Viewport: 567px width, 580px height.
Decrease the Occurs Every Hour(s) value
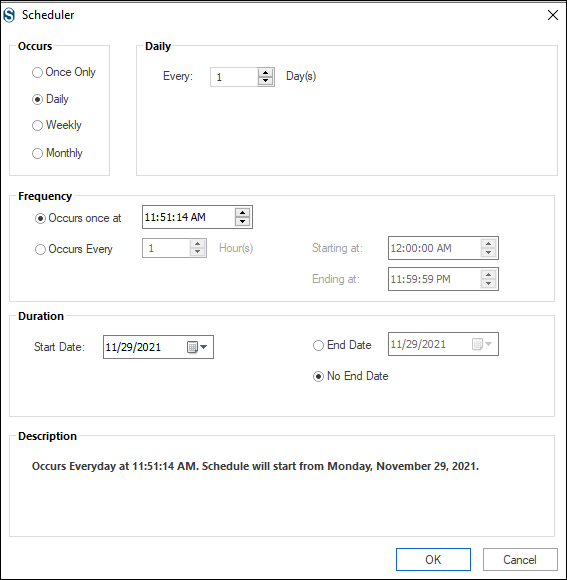pyautogui.click(x=198, y=252)
